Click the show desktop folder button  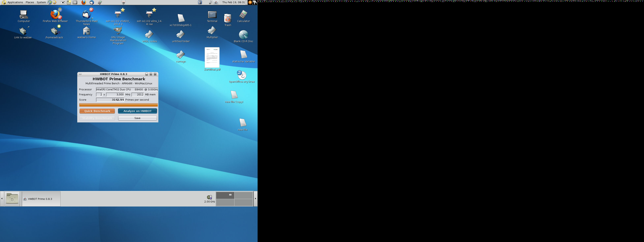pos(12,199)
